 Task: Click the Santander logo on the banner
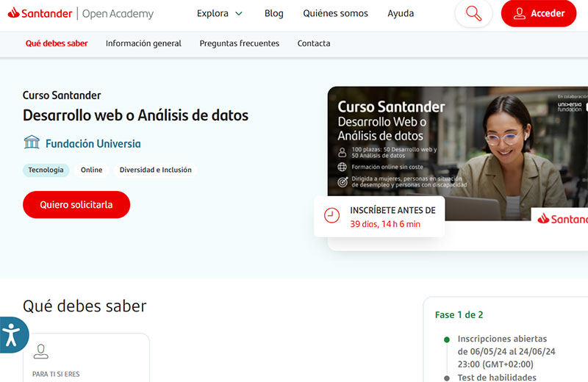coord(562,219)
